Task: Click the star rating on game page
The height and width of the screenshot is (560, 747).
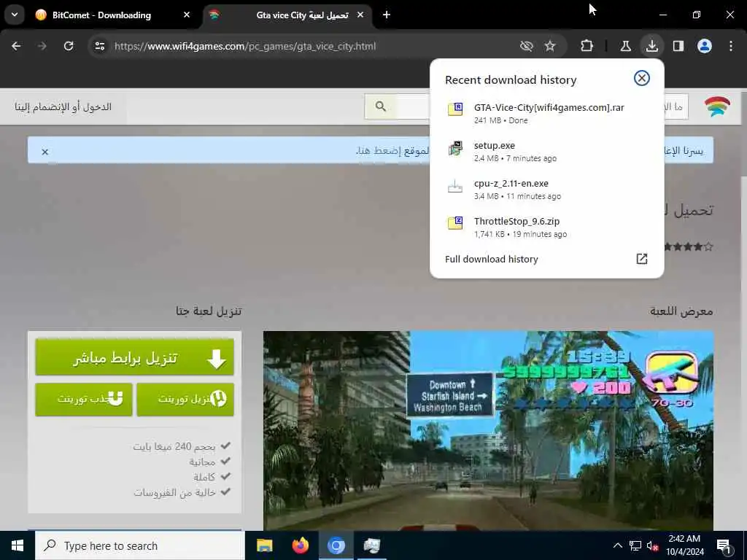Action: tap(689, 246)
